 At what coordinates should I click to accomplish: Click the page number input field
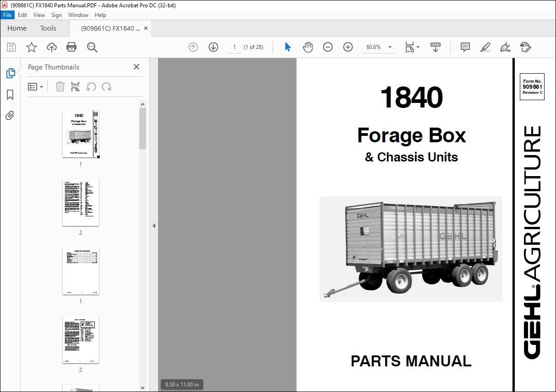pos(234,47)
